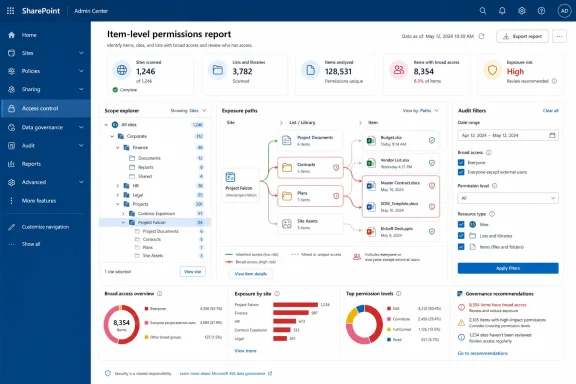Open the notifications bell icon
Image resolution: width=576 pixels, height=384 pixels.
point(502,11)
